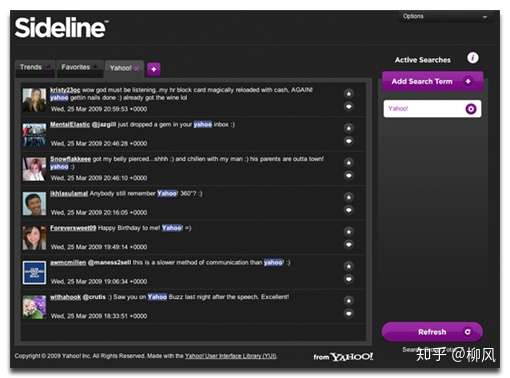Screen dimensions: 510x378
Task: Click the circular icon in the Yahoo! search term
Action: pos(471,109)
